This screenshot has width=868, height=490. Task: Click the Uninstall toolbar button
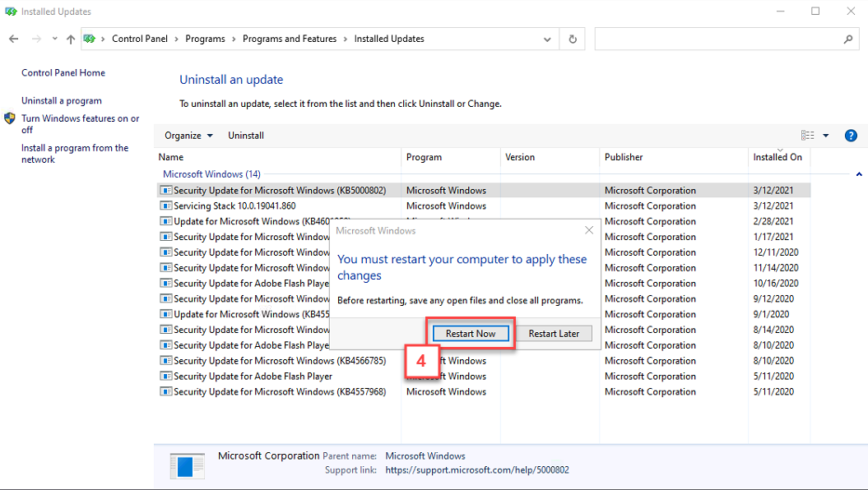pos(246,136)
